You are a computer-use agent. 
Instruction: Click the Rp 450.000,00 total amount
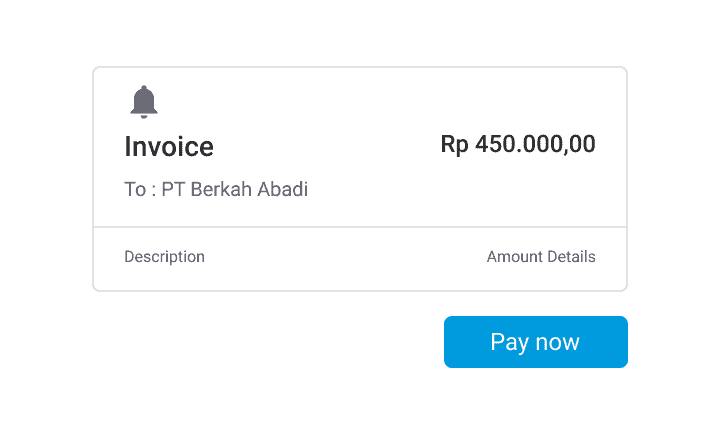518,144
